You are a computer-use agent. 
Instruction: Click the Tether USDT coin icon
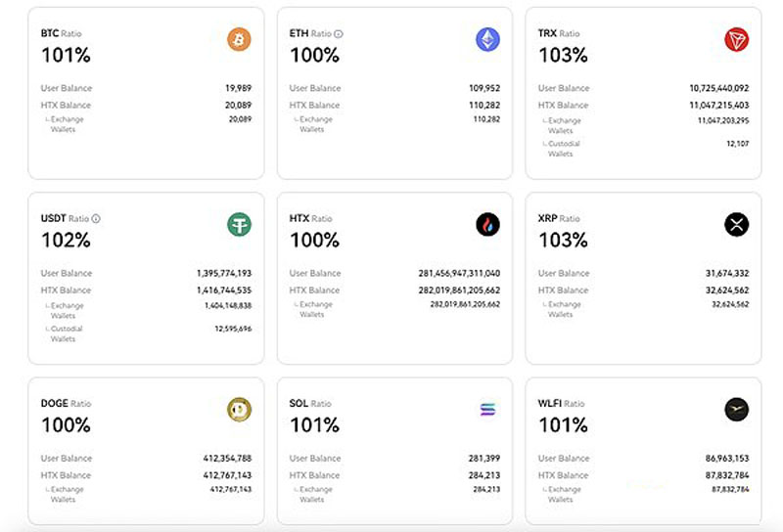point(239,225)
